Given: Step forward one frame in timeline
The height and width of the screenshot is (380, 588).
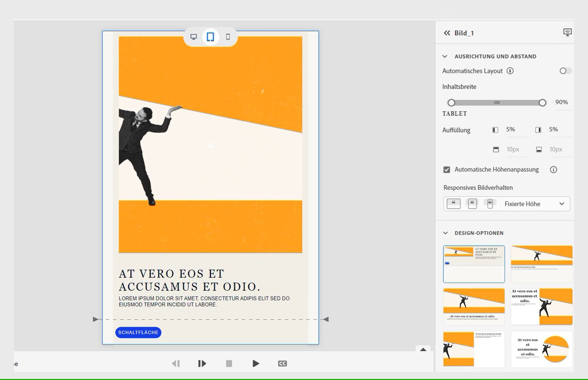Looking at the screenshot, I should tap(202, 363).
